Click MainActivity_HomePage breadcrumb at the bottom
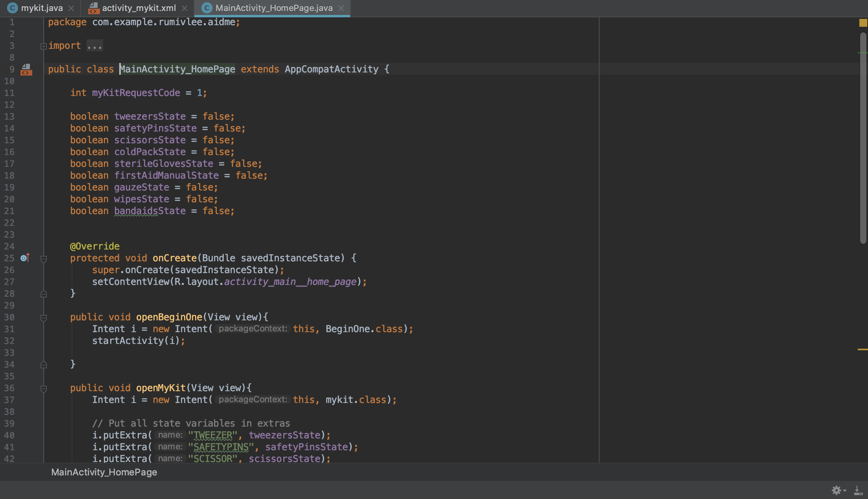 coord(104,472)
